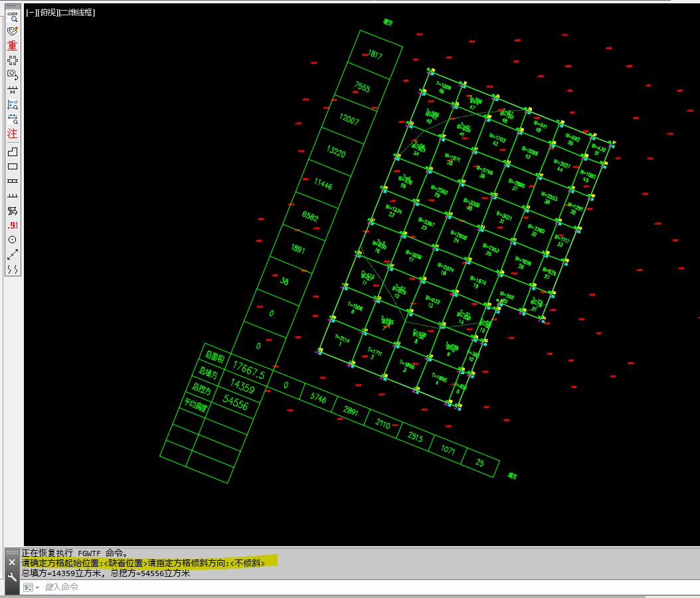Screen dimensions: 700x598
Task: Select the twisted stair symbol tool
Action: (13, 211)
